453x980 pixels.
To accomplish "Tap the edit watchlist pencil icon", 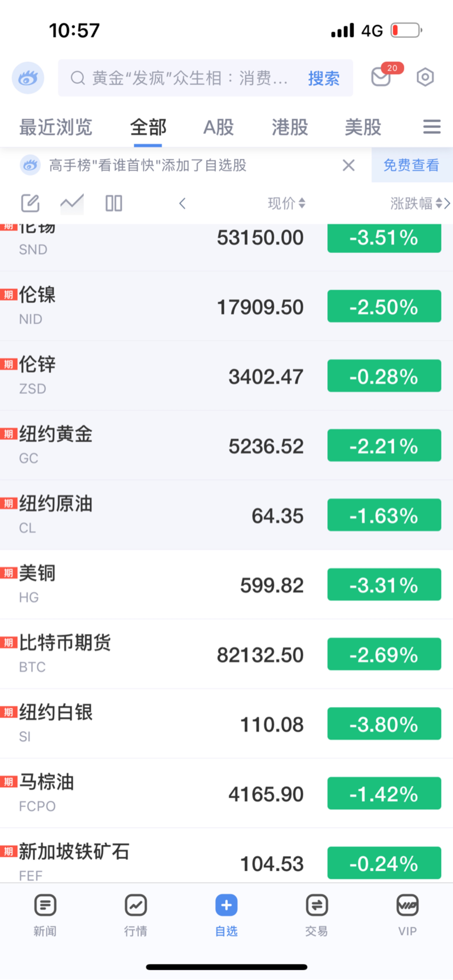I will point(30,203).
